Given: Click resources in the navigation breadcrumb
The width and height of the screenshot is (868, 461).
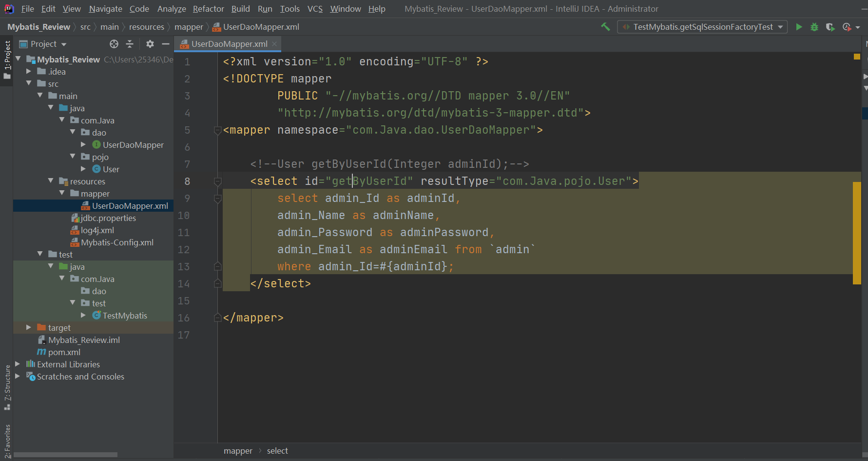Looking at the screenshot, I should coord(146,27).
